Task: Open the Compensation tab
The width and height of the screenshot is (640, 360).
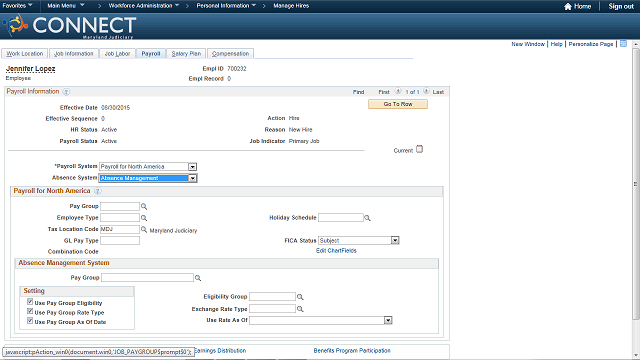Action: 230,53
